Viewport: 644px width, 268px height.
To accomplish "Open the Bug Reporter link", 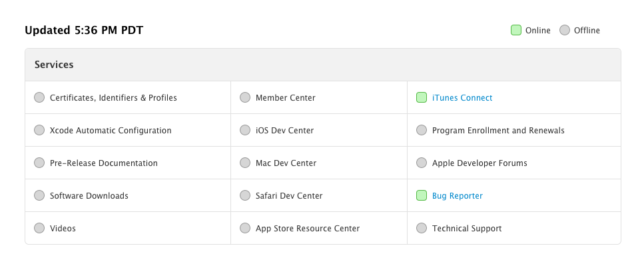I will pos(457,196).
